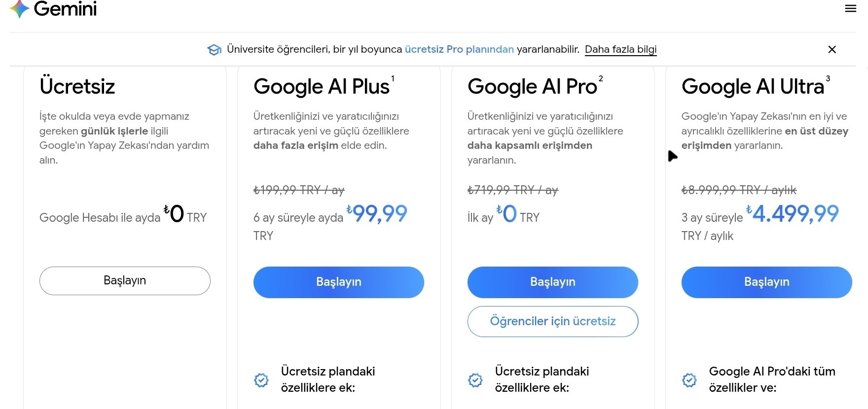Start the Google AI Pro plan
Image resolution: width=868 pixels, height=409 pixels.
tap(552, 282)
